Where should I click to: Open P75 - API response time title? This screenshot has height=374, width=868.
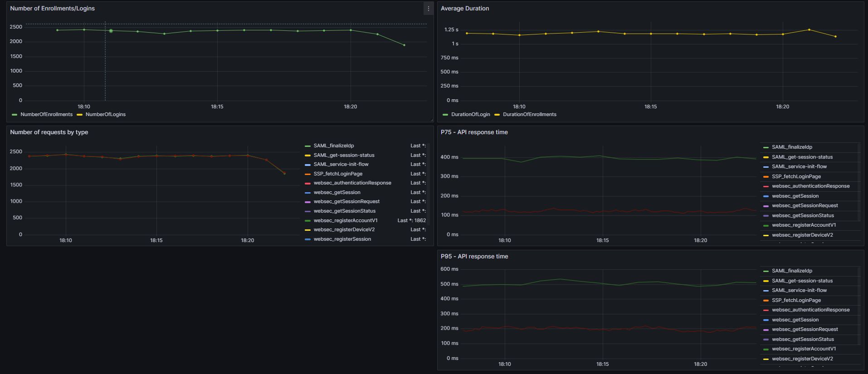click(x=474, y=132)
